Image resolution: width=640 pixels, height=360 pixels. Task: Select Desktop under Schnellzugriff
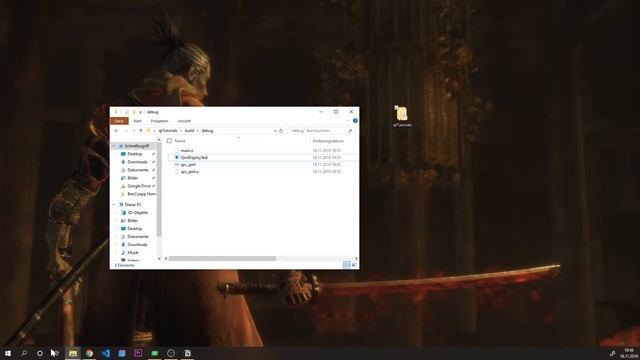pyautogui.click(x=135, y=154)
